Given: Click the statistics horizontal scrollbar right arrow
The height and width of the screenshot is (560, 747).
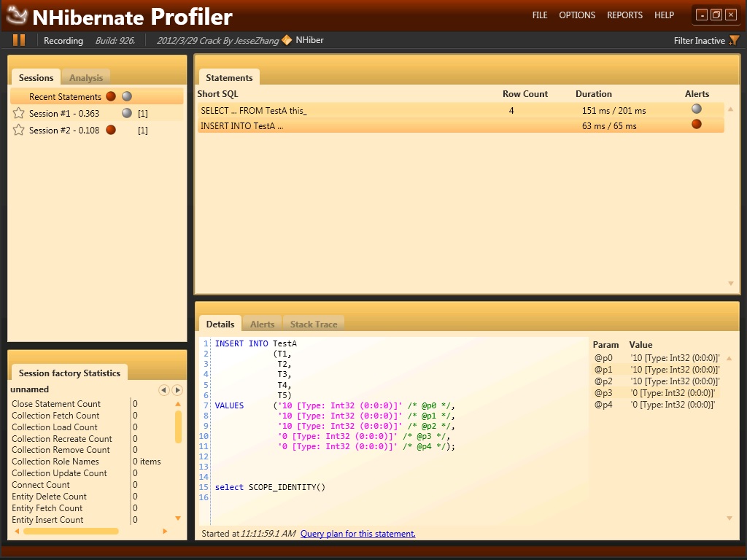Looking at the screenshot, I should point(165,532).
